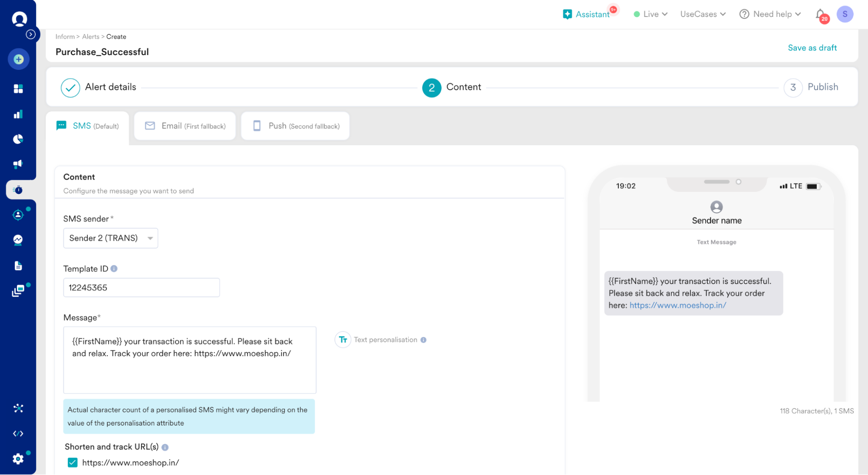Open the bar chart analytics icon

coord(18,115)
